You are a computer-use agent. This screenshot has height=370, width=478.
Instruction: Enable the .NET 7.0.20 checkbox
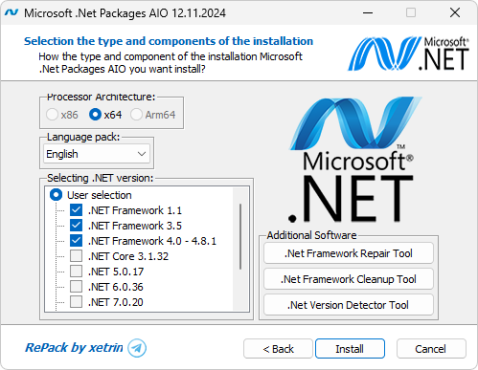pos(76,302)
